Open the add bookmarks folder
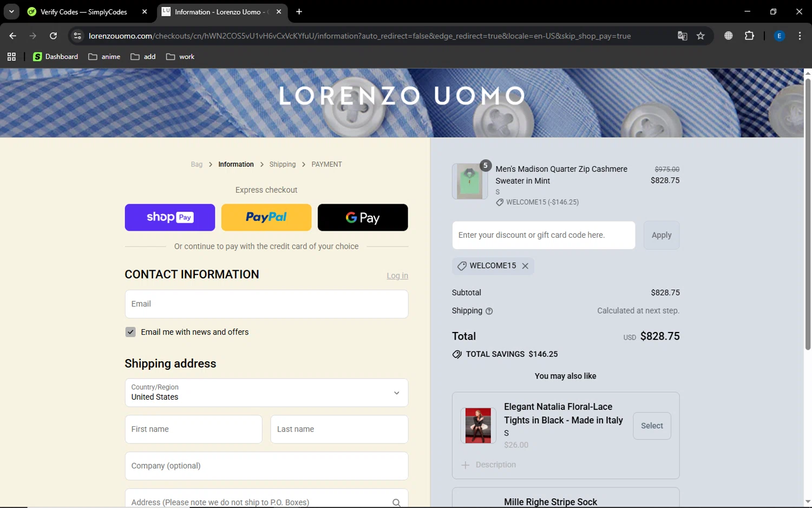This screenshot has height=508, width=812. point(143,56)
